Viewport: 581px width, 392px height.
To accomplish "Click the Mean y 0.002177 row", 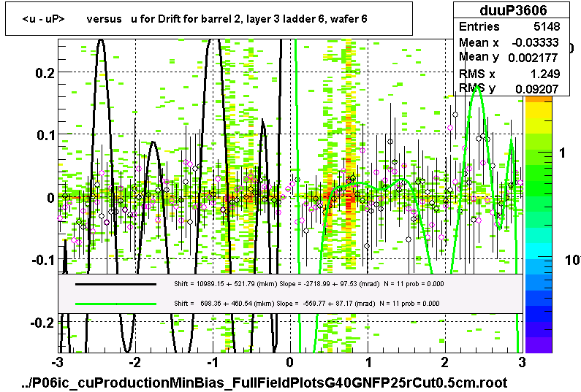I will click(x=509, y=57).
